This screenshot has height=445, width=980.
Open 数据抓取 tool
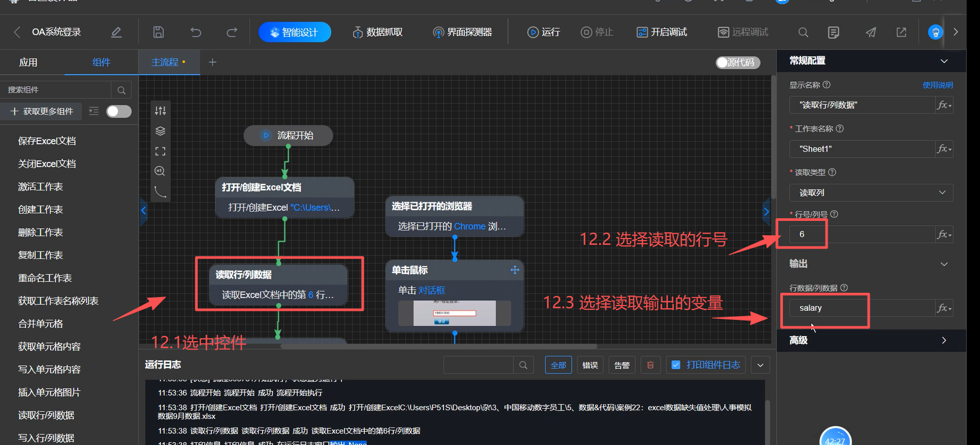pos(377,32)
